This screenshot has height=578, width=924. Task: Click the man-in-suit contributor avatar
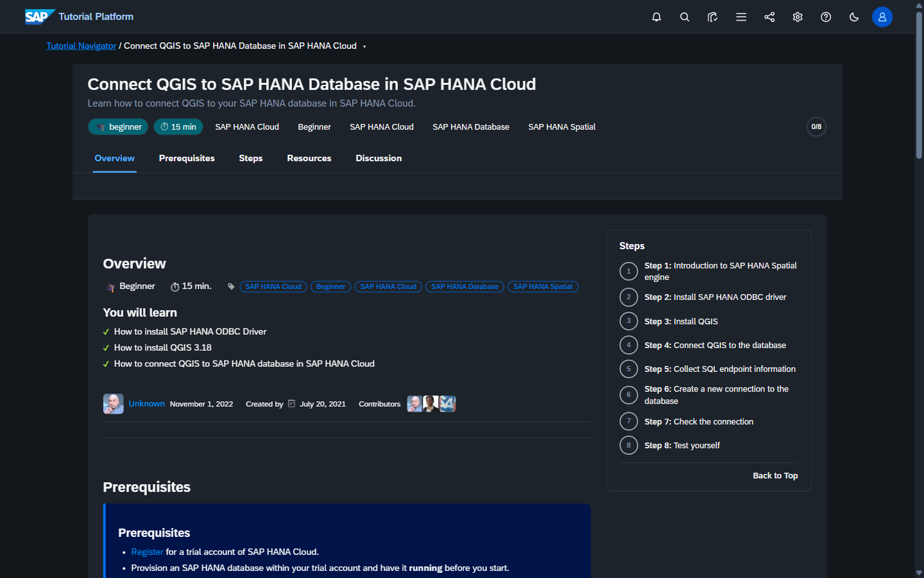pyautogui.click(x=431, y=404)
